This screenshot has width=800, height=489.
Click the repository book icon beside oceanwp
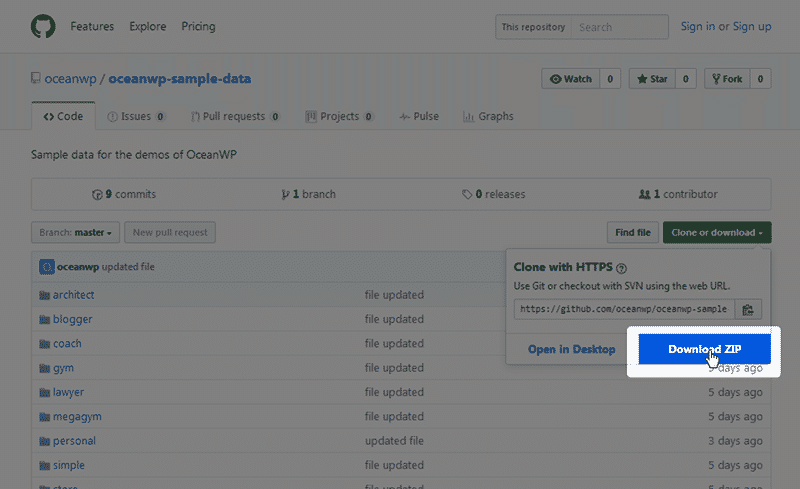pyautogui.click(x=36, y=78)
